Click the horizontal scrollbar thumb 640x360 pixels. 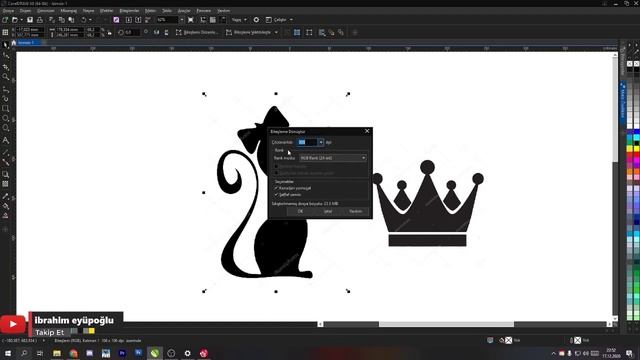click(446, 324)
